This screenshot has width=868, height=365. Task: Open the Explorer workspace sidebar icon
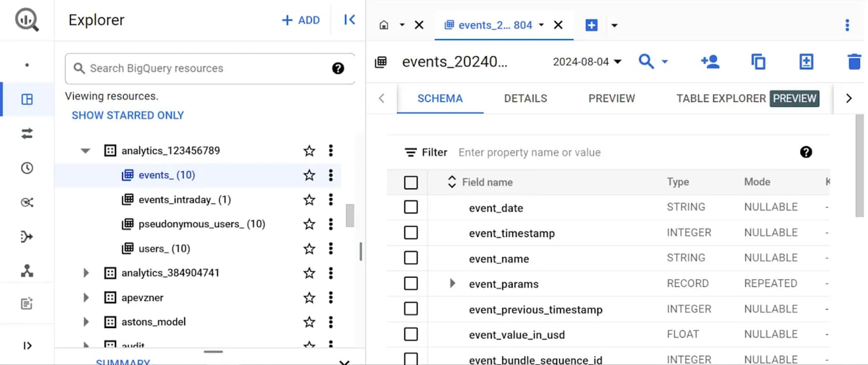(x=27, y=99)
